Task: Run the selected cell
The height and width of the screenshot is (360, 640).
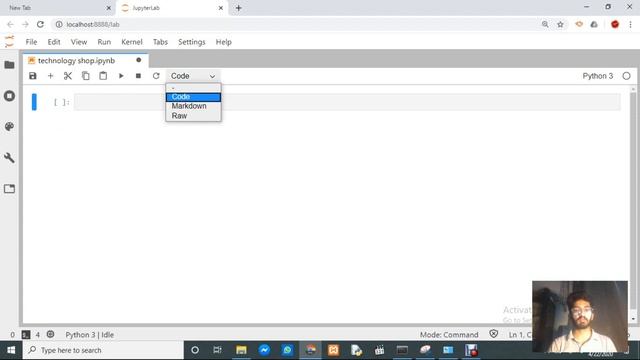Action: [121, 76]
